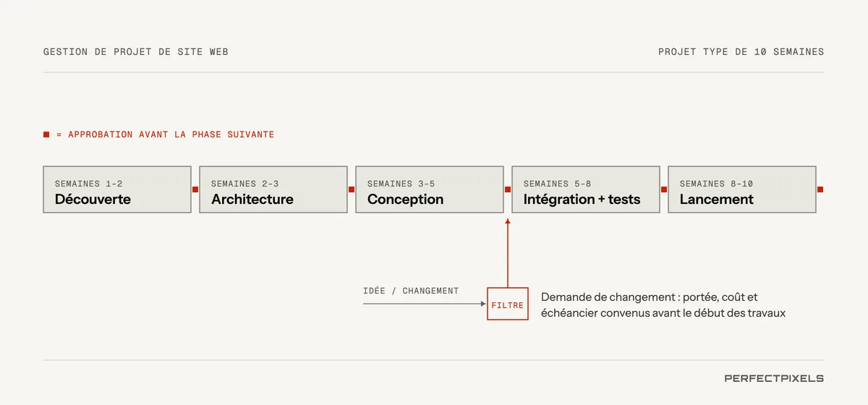The height and width of the screenshot is (405, 868).
Task: Click the red legend square before APPROBATION
Action: point(46,135)
